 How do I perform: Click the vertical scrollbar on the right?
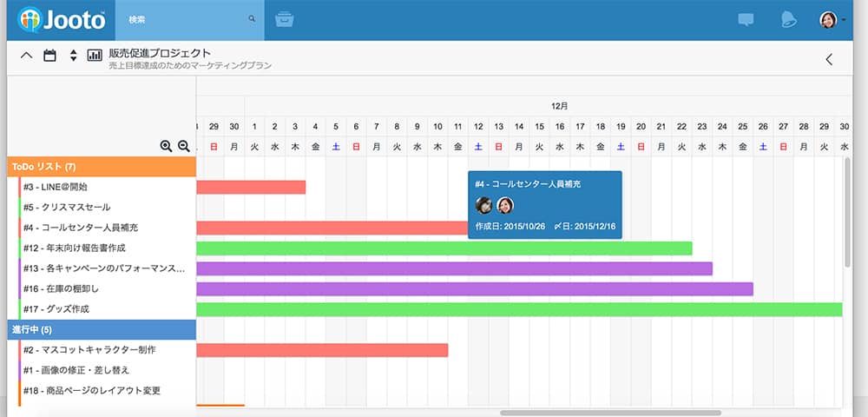pyautogui.click(x=847, y=213)
